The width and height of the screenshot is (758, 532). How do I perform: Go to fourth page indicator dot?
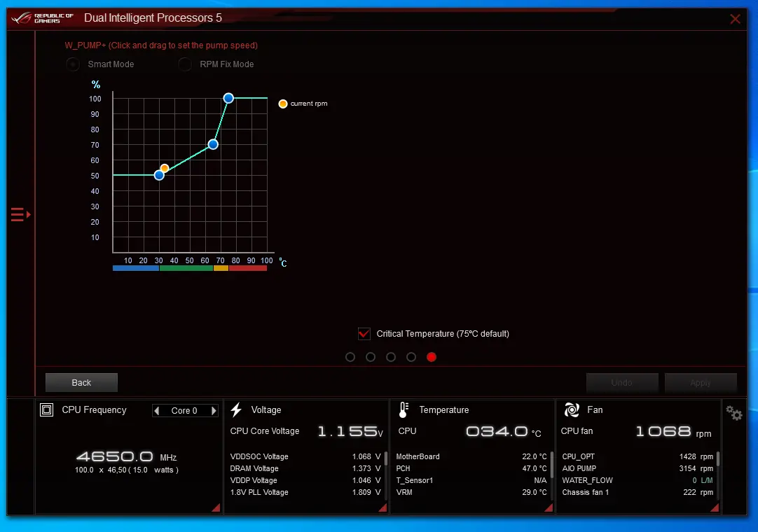pos(411,357)
